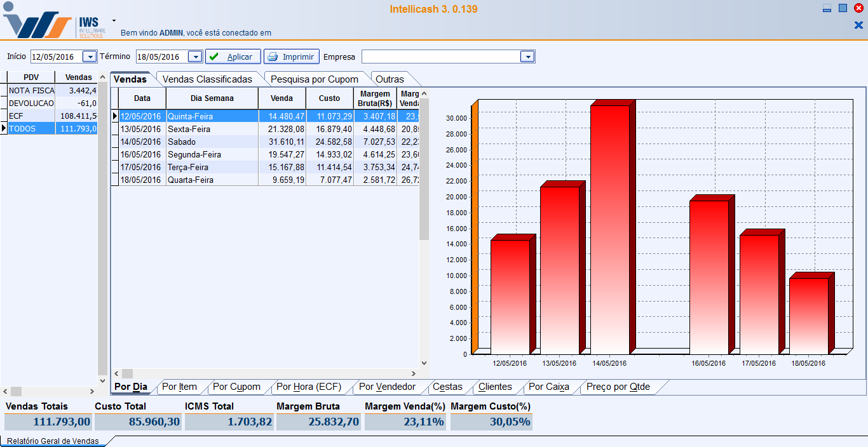Open the Término date picker dropdown
The width and height of the screenshot is (868, 447).
click(x=195, y=57)
